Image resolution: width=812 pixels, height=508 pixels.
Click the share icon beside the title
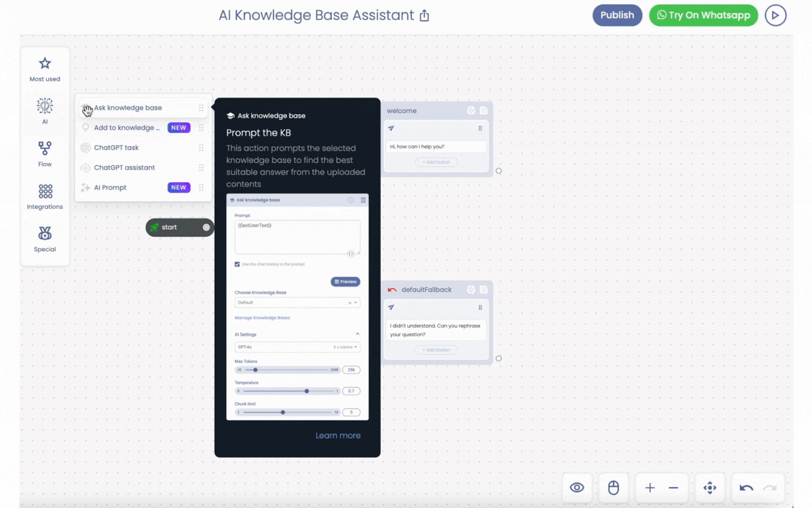(x=425, y=16)
